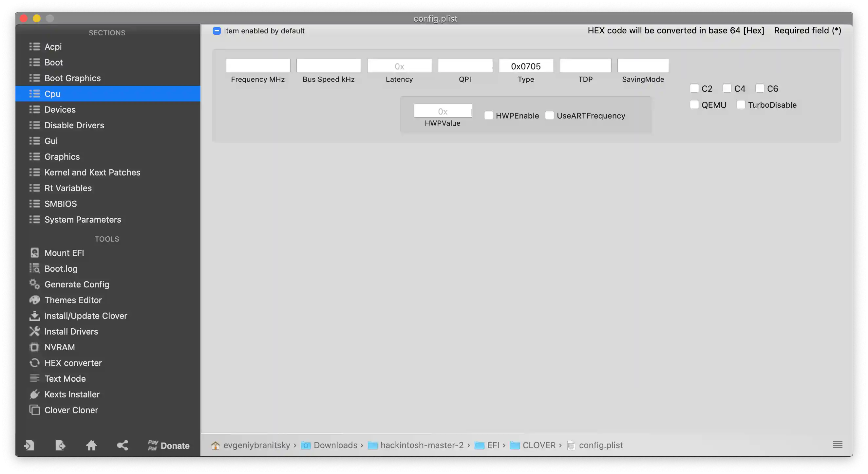Viewport: 868px width, 474px height.
Task: Click the Frequency MHz input field
Action: click(x=258, y=66)
